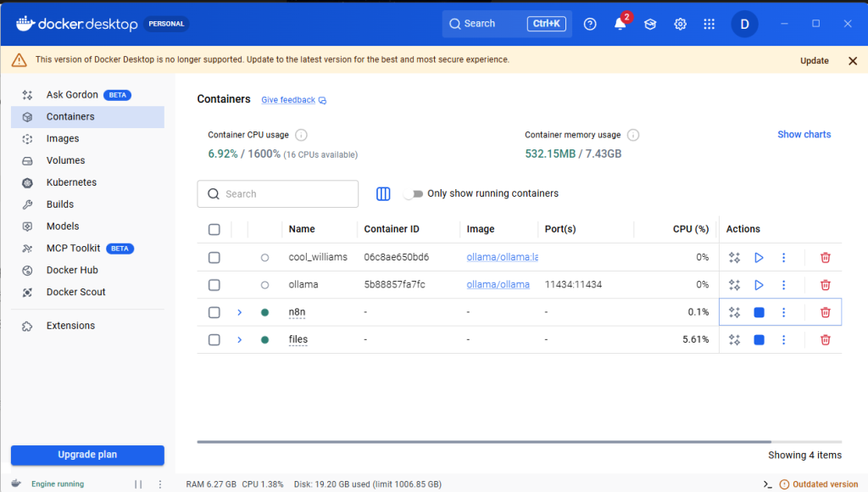Viewport: 868px width, 492px height.
Task: Delete the cool_williams container
Action: point(826,258)
